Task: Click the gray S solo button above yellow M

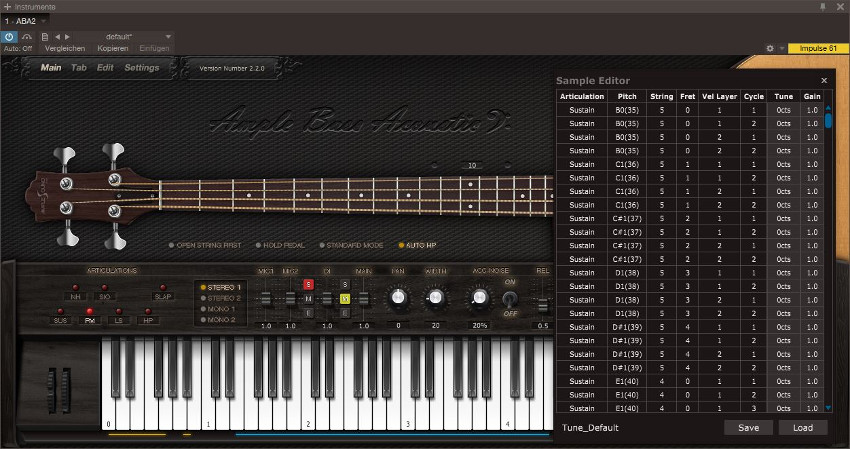Action: 345,285
